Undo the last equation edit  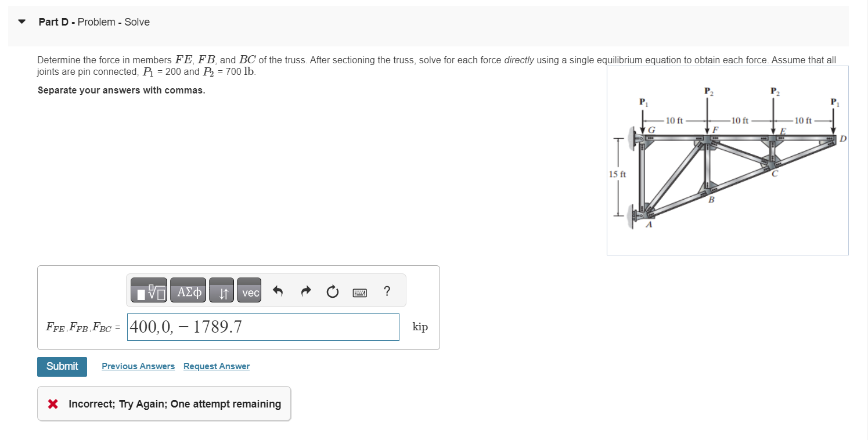point(277,290)
